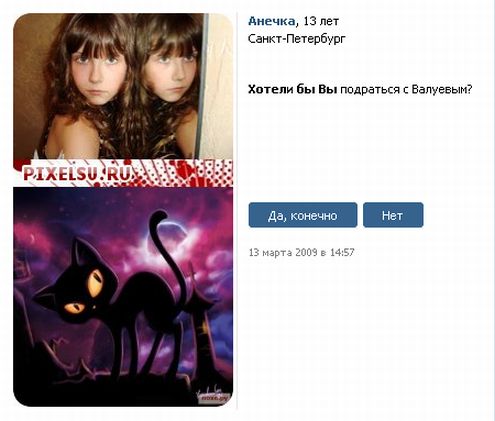Click the bold Хотели бы Вы text

[x=292, y=89]
